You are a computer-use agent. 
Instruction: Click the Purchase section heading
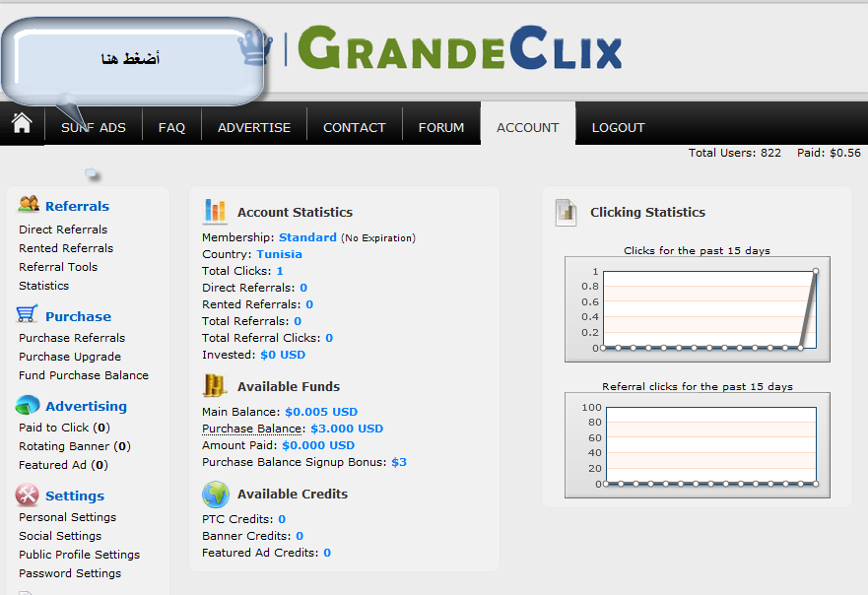click(x=78, y=316)
